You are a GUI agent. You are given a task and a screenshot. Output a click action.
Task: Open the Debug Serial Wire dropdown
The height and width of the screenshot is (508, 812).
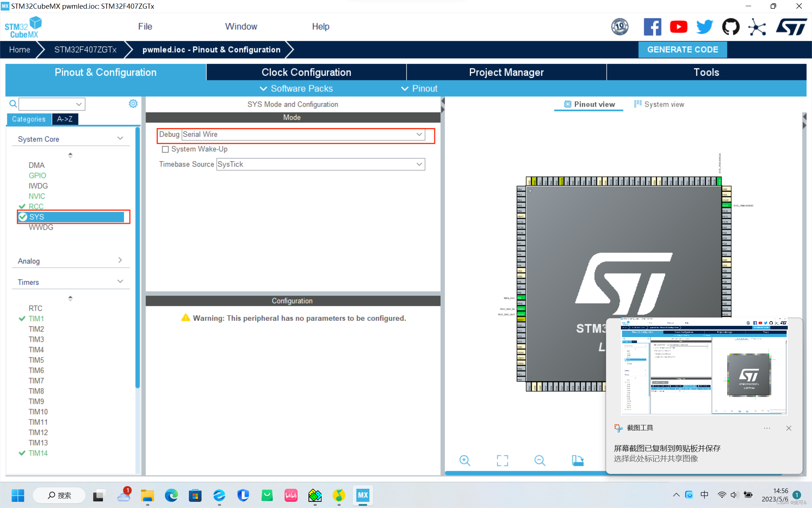[x=303, y=134]
